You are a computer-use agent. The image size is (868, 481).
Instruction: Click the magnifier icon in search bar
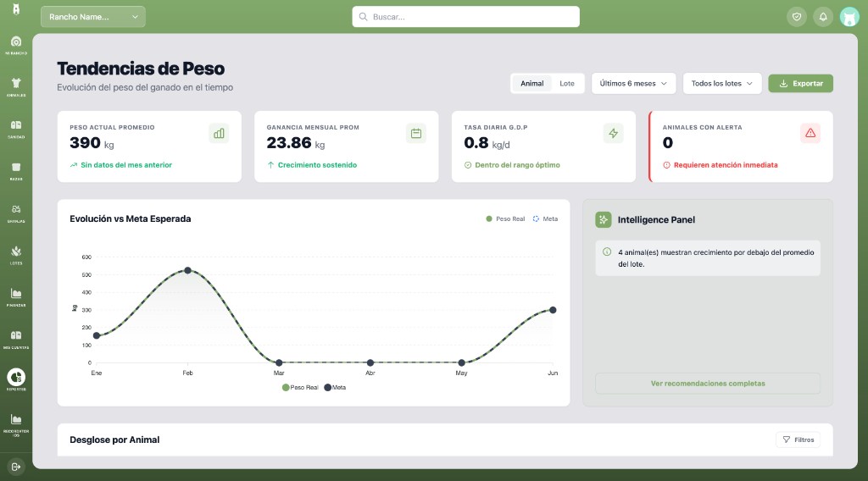pos(363,17)
